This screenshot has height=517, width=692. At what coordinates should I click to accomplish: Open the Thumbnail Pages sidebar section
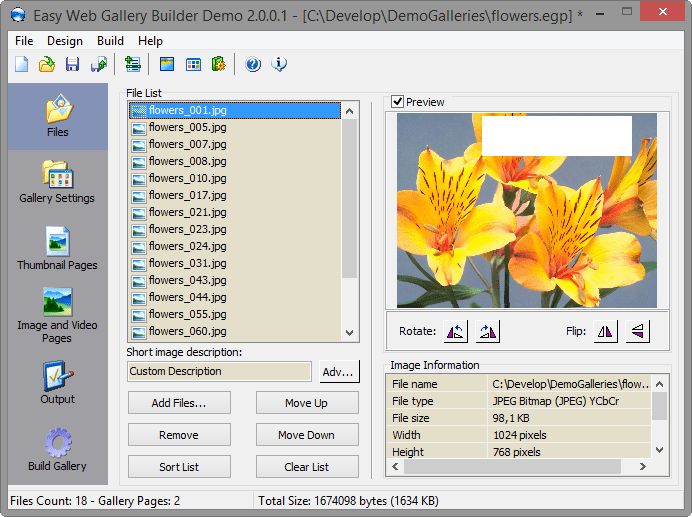pyautogui.click(x=57, y=248)
